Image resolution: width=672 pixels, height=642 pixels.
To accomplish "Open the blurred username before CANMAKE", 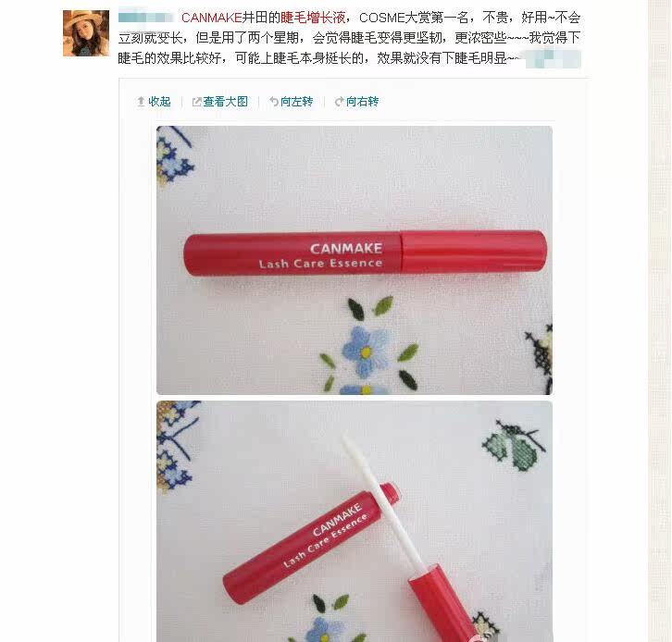I will tap(145, 18).
